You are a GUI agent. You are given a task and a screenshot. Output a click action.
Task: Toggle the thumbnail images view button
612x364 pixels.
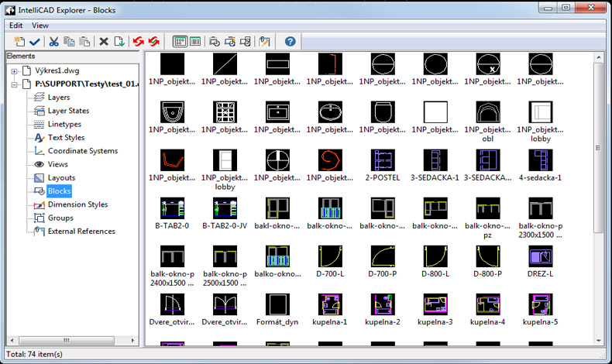pyautogui.click(x=179, y=41)
